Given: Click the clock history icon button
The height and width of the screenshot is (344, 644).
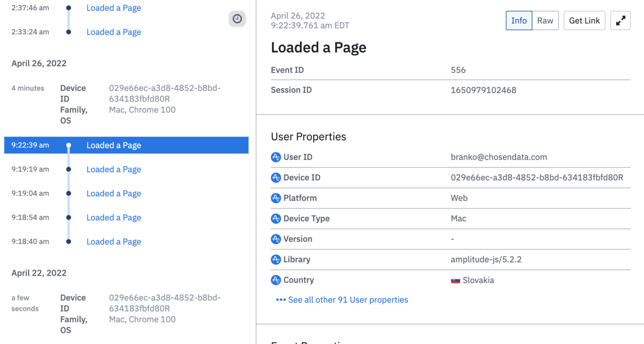Looking at the screenshot, I should pos(237,19).
